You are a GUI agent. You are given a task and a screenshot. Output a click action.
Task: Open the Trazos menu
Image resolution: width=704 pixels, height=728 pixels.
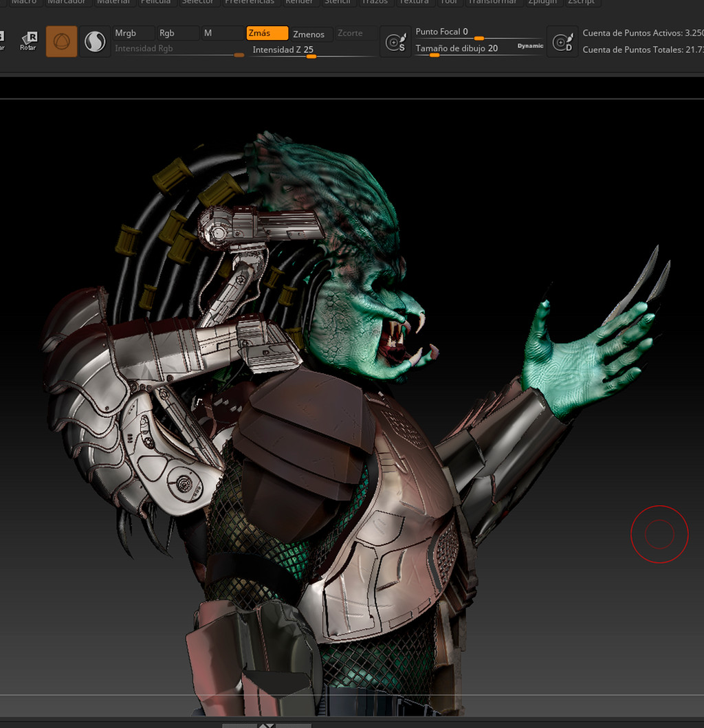(x=375, y=2)
